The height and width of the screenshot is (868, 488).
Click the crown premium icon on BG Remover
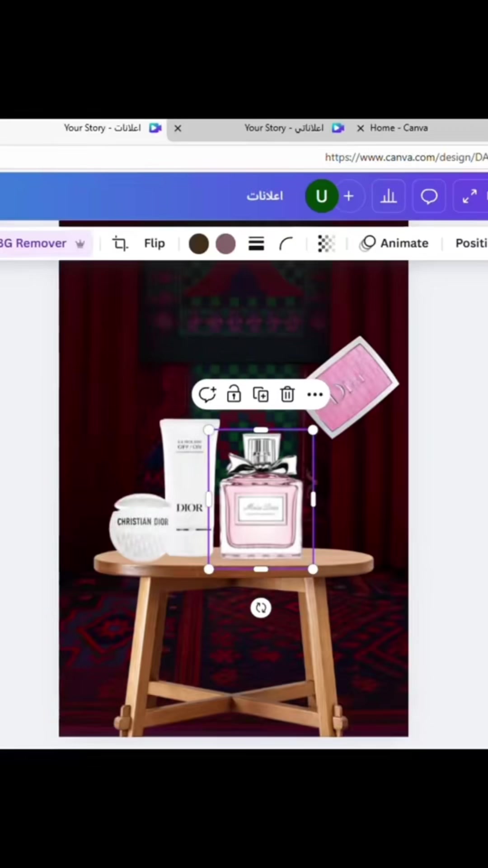pos(80,244)
